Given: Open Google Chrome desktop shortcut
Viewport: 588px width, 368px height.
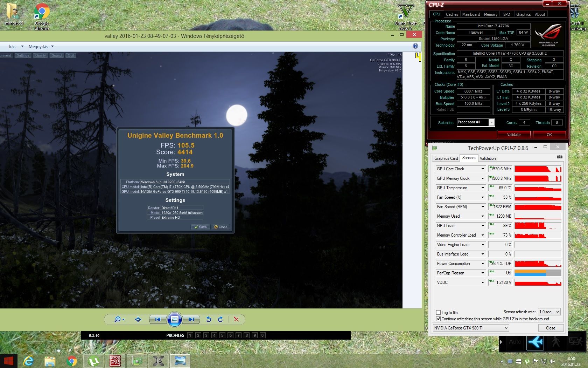Looking at the screenshot, I should [42, 16].
